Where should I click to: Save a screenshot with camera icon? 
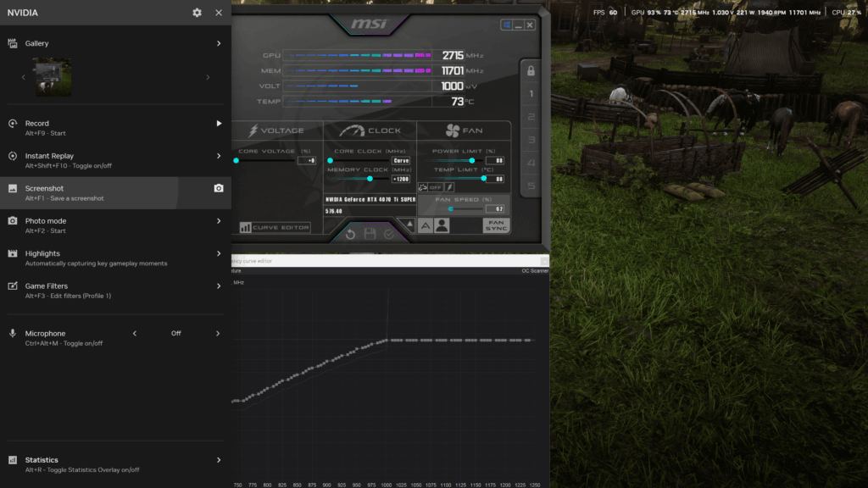(x=219, y=188)
